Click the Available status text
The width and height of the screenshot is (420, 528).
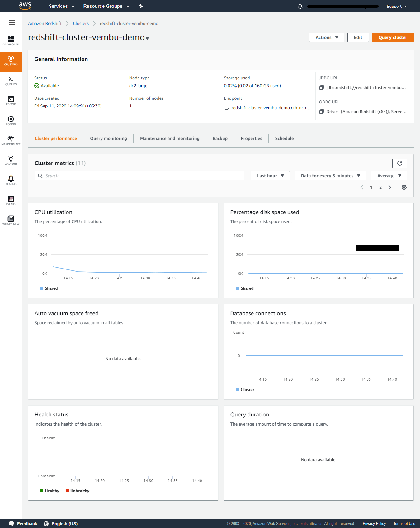coord(50,86)
